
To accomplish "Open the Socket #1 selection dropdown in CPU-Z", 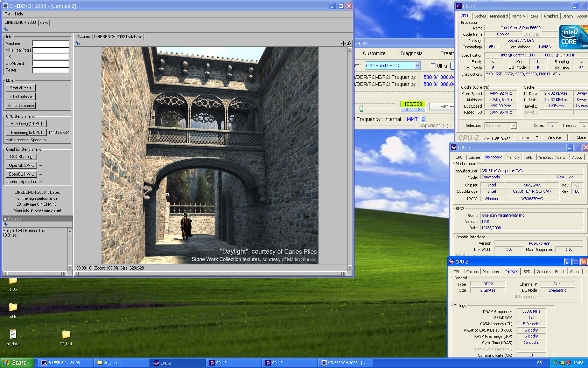I will click(514, 125).
